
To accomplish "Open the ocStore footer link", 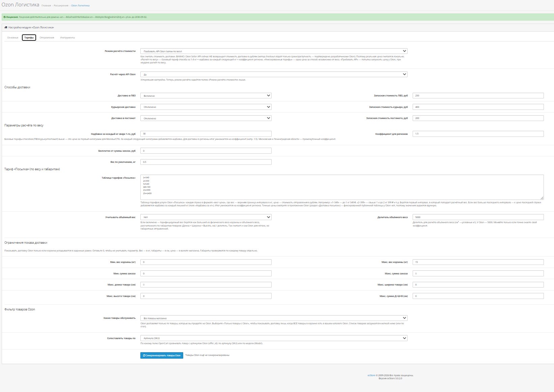I will (371, 375).
